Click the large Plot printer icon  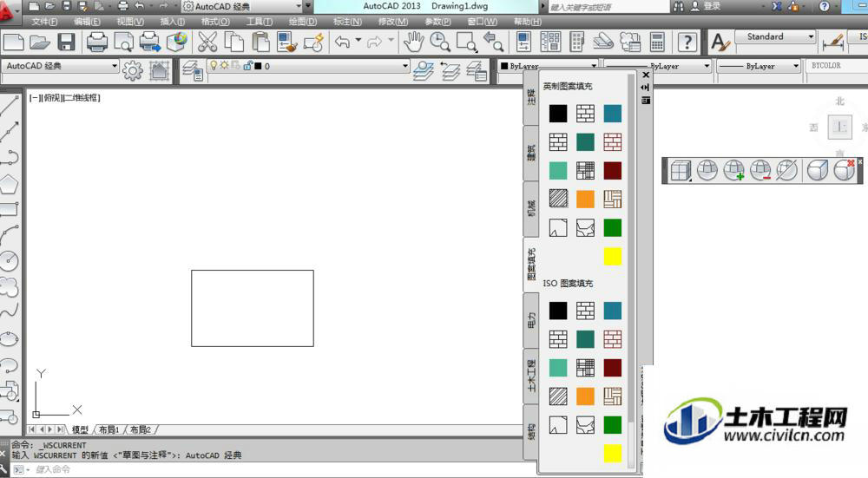pos(97,42)
